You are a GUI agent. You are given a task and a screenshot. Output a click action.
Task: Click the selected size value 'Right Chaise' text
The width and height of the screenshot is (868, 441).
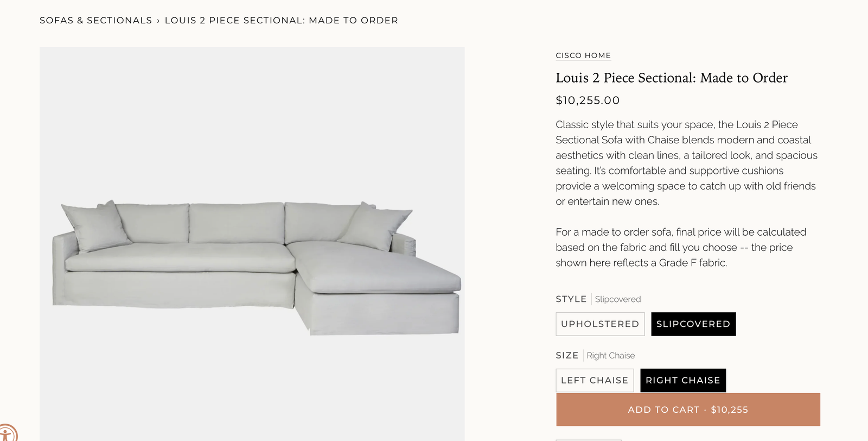tap(610, 356)
